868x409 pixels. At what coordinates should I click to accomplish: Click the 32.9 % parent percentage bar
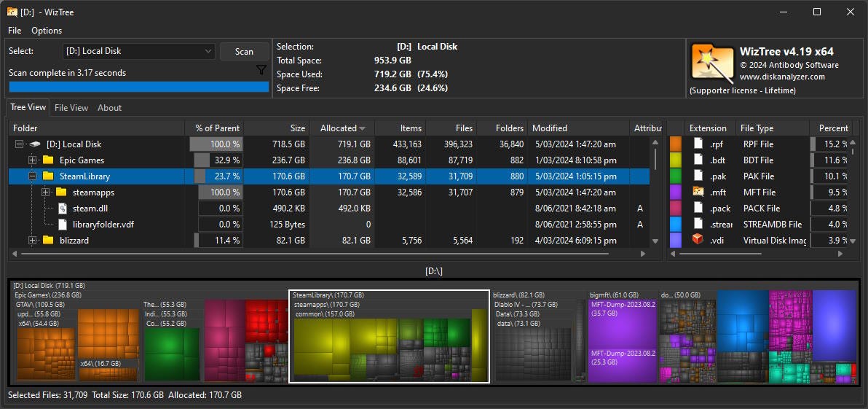(x=218, y=160)
